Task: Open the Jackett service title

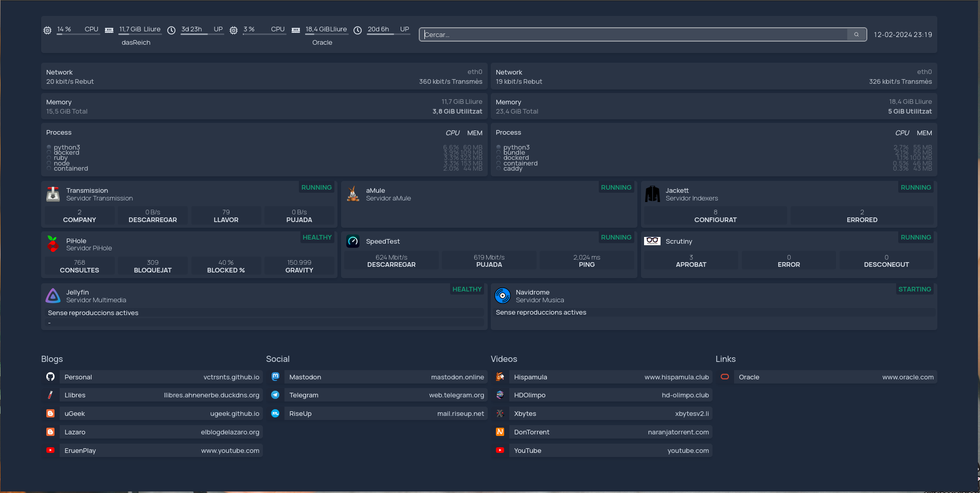Action: [x=677, y=190]
